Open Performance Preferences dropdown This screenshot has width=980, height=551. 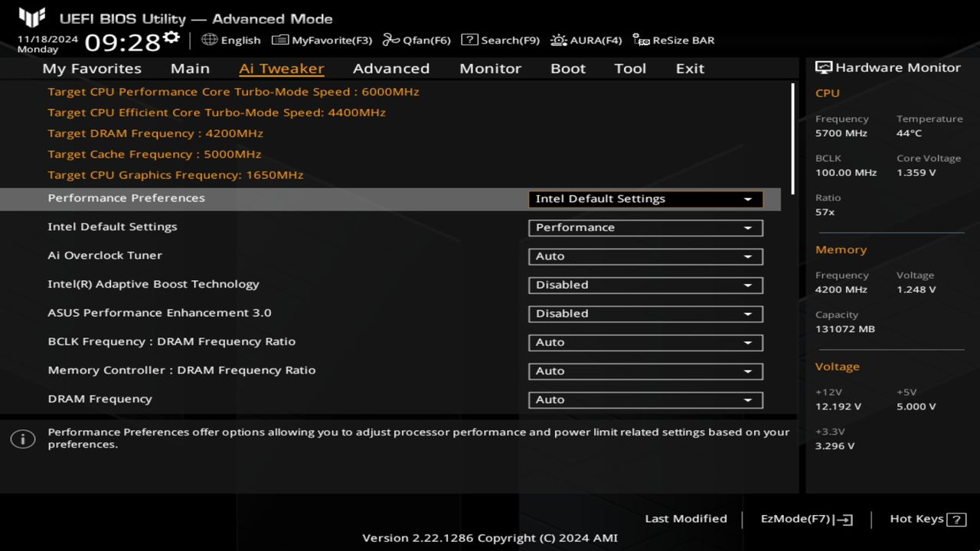tap(645, 199)
